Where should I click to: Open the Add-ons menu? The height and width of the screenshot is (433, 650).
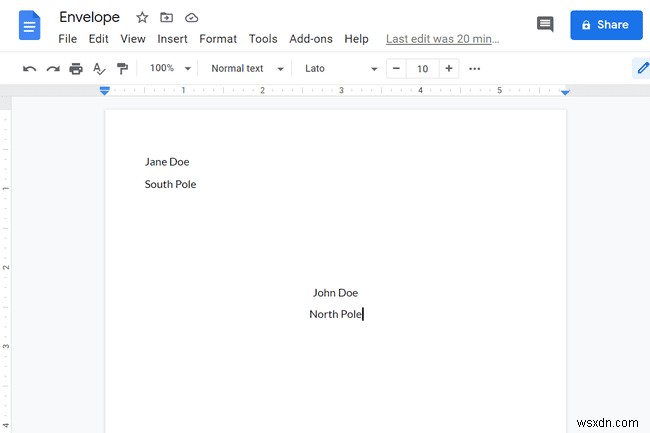pyautogui.click(x=311, y=39)
